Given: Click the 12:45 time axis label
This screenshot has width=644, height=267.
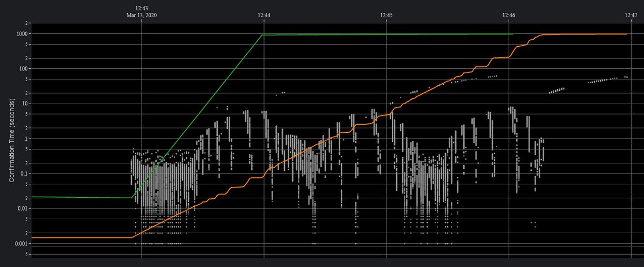Looking at the screenshot, I should (386, 15).
